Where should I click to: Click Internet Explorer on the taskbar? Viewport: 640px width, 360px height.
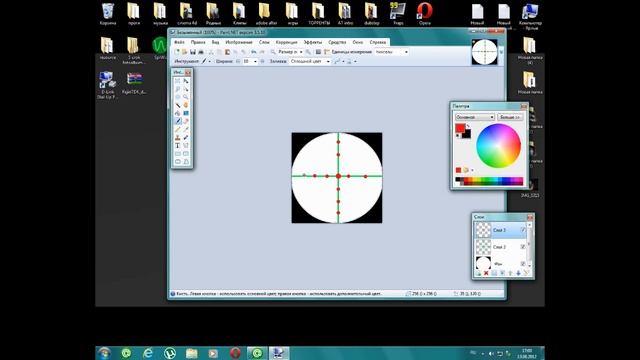tap(148, 353)
